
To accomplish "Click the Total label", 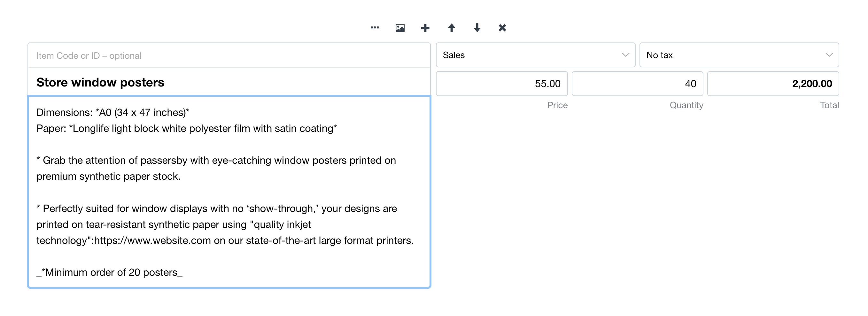I will (829, 105).
